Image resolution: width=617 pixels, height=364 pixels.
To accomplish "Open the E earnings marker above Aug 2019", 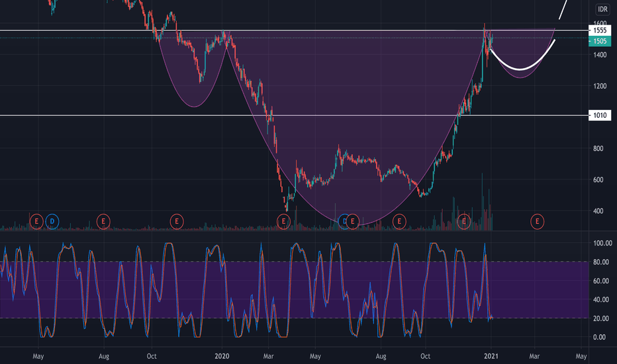I will 103,222.
